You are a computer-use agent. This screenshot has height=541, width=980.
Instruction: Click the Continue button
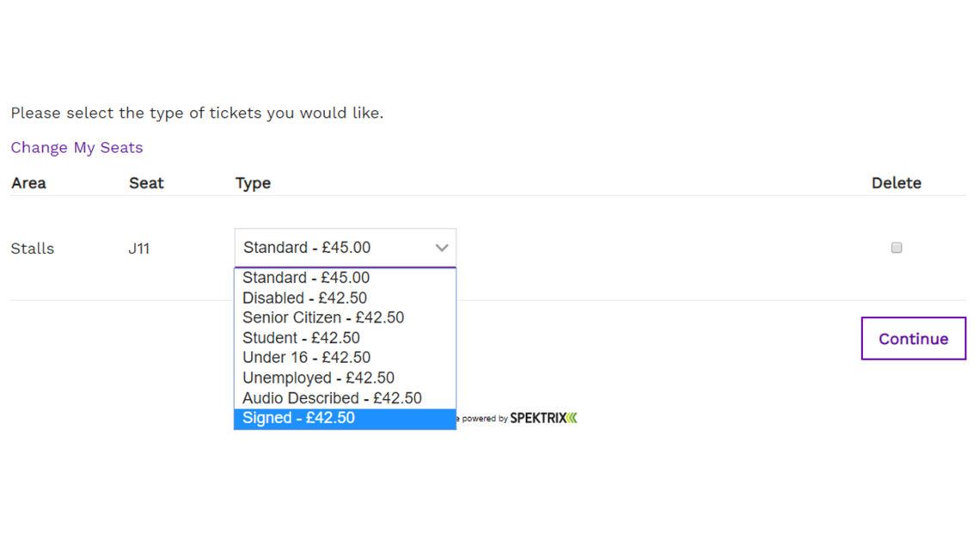[x=913, y=338]
